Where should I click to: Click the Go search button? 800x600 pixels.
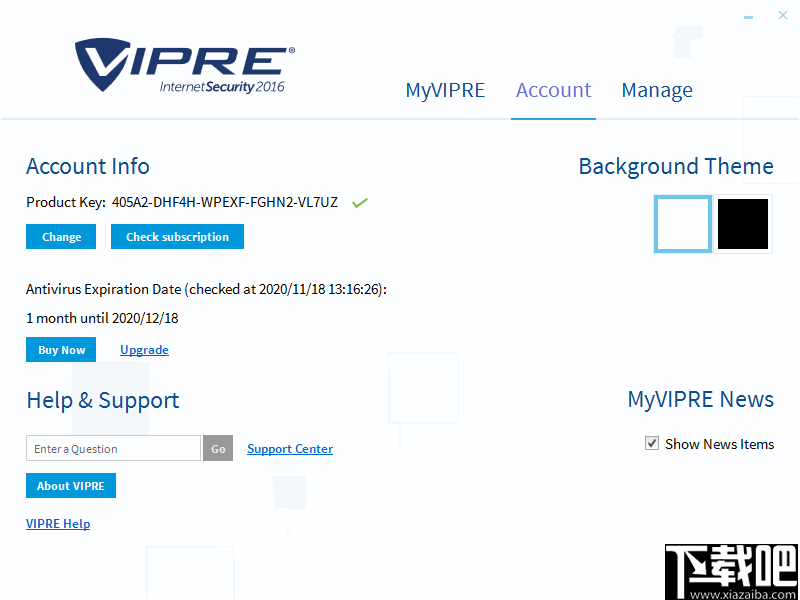click(218, 448)
